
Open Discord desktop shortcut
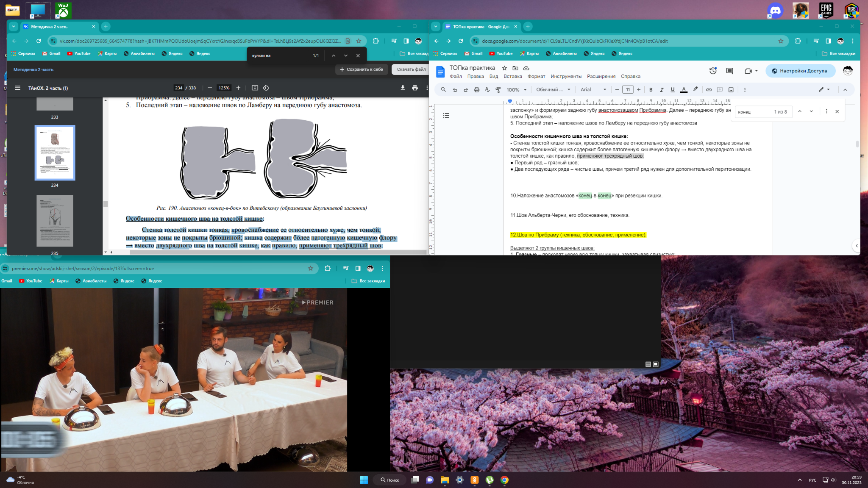tap(775, 11)
